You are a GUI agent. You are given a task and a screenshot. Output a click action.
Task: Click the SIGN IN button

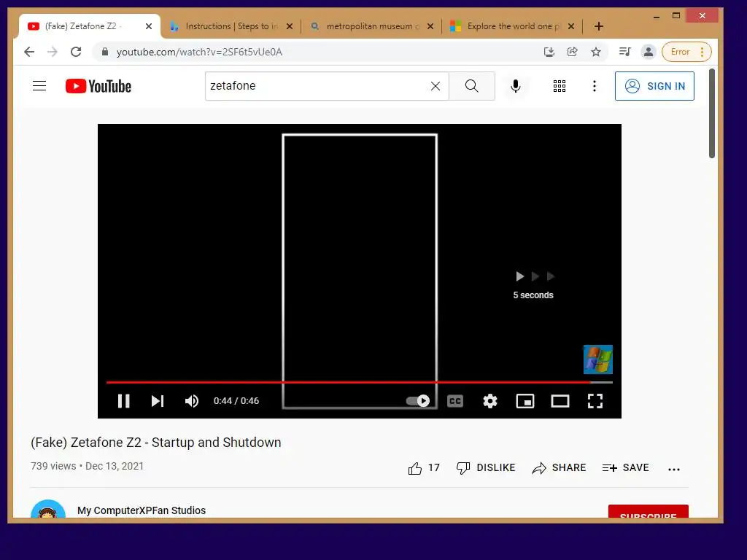coord(654,86)
